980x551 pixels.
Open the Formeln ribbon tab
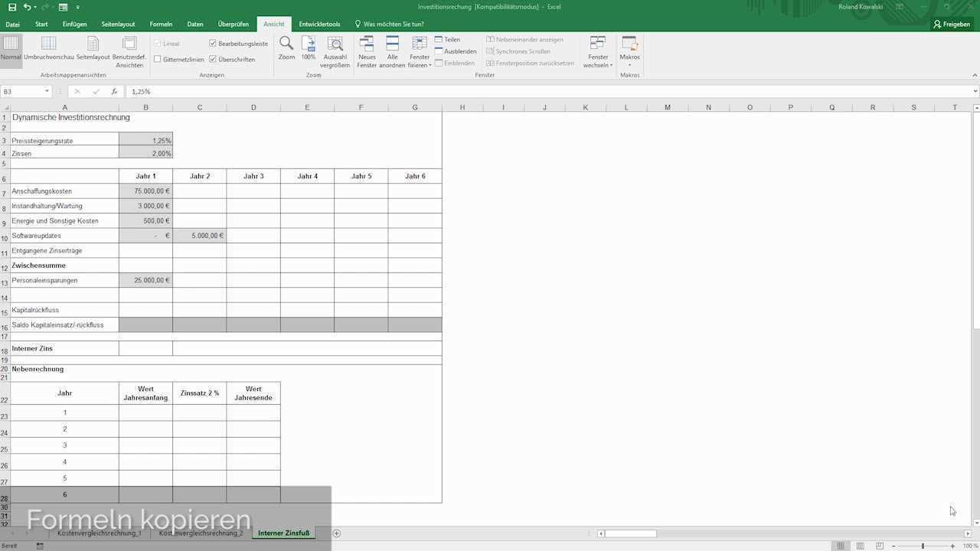click(x=161, y=24)
